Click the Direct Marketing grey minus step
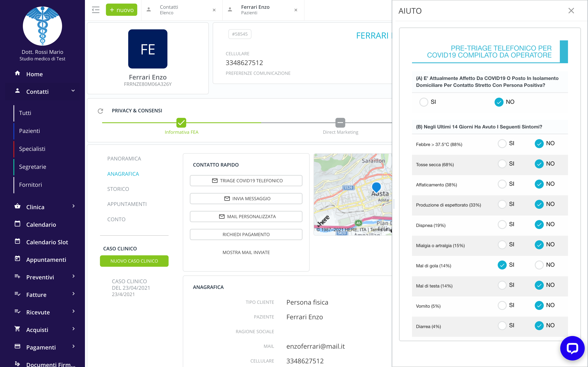 click(x=340, y=123)
